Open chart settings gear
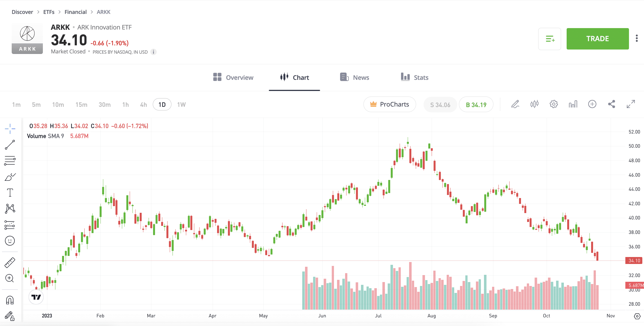Image resolution: width=644 pixels, height=326 pixels. [554, 104]
